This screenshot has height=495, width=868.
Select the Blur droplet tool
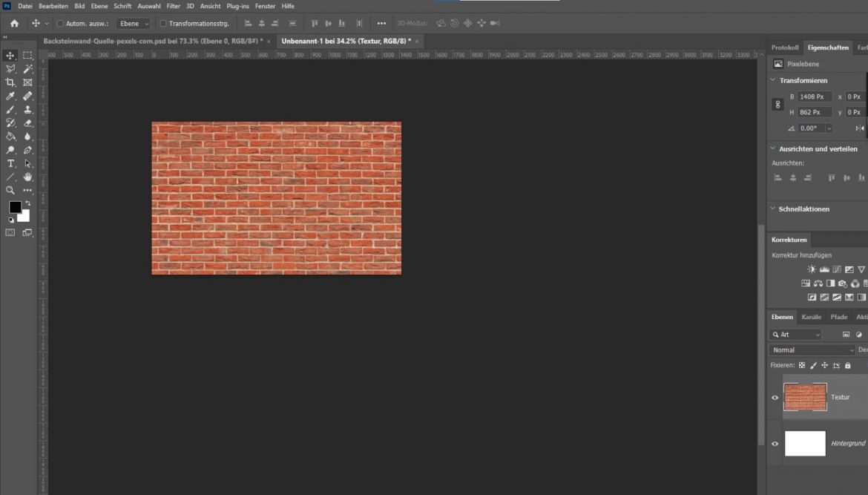(27, 137)
